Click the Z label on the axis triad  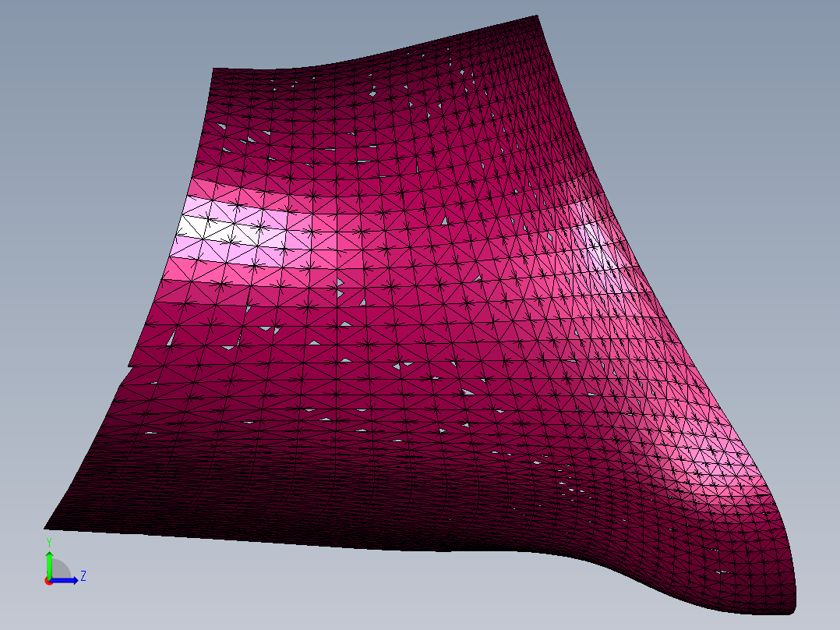83,576
